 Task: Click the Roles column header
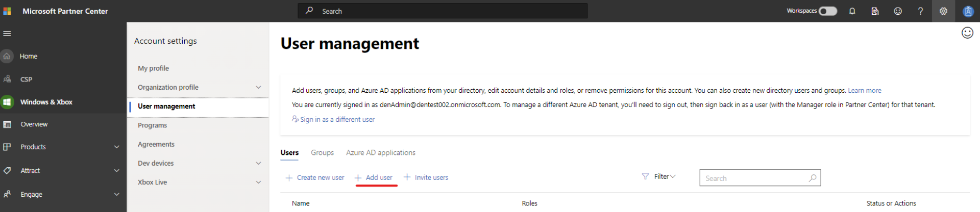click(529, 203)
